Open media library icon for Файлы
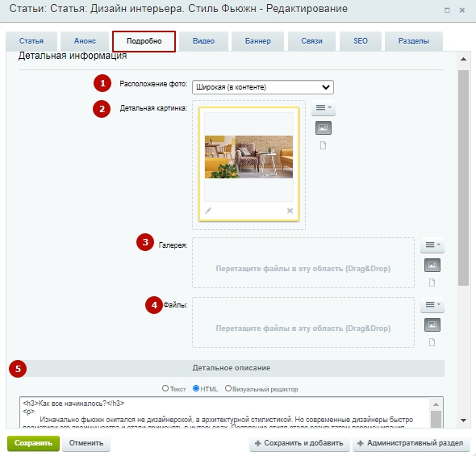 (432, 324)
